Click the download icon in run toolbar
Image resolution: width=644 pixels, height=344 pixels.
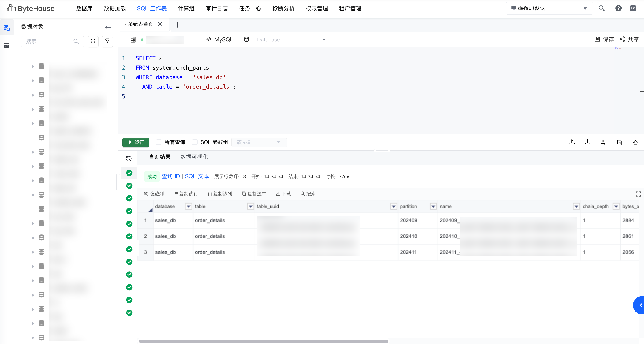[x=588, y=142]
